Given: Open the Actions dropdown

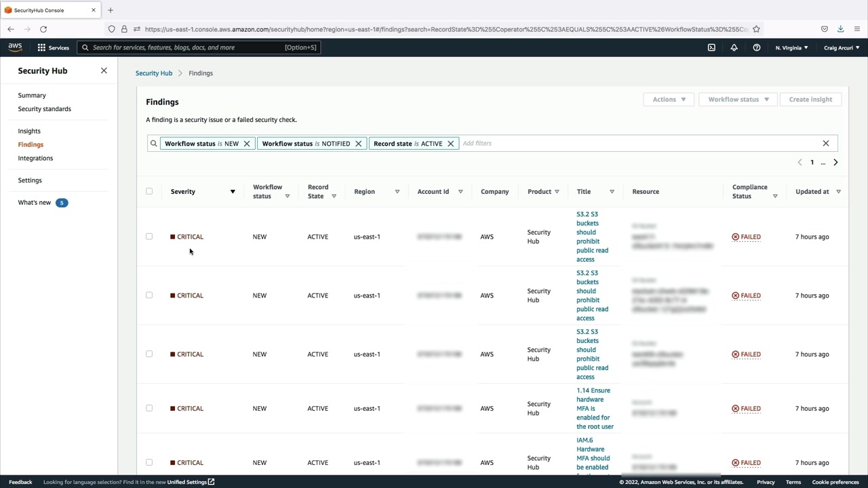Looking at the screenshot, I should point(669,100).
